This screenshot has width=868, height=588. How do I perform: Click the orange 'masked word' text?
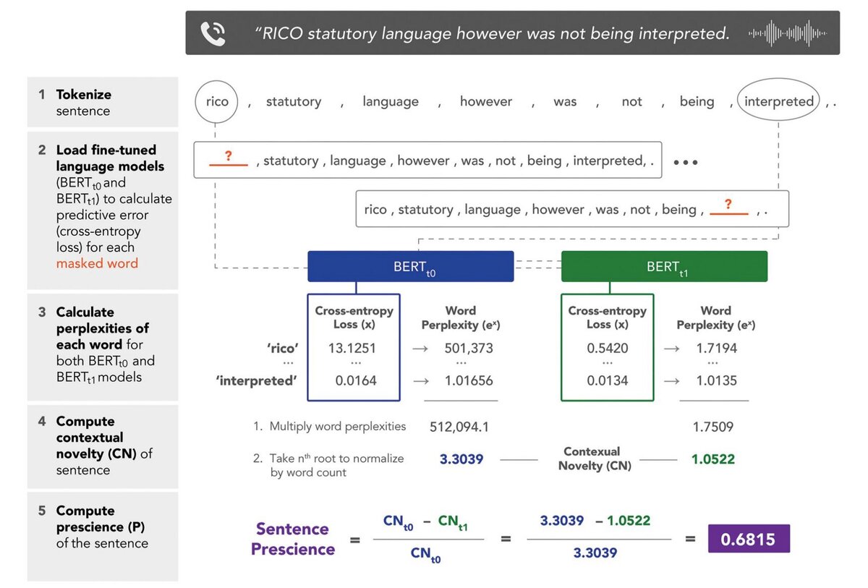(x=97, y=263)
